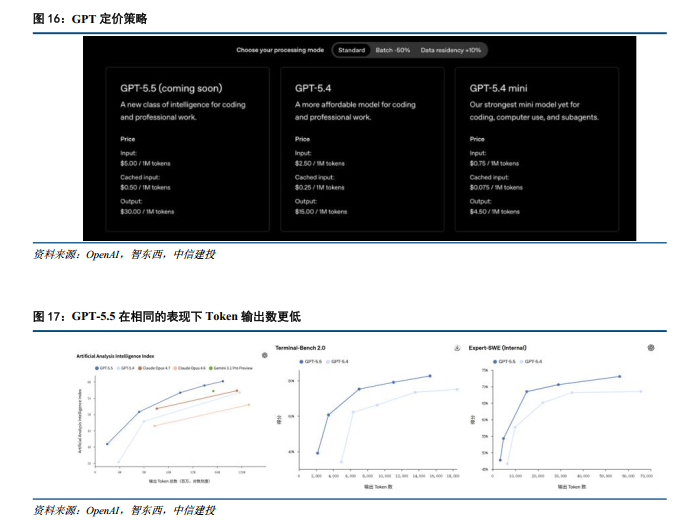Switch to Batch -50% processing mode

pyautogui.click(x=392, y=50)
